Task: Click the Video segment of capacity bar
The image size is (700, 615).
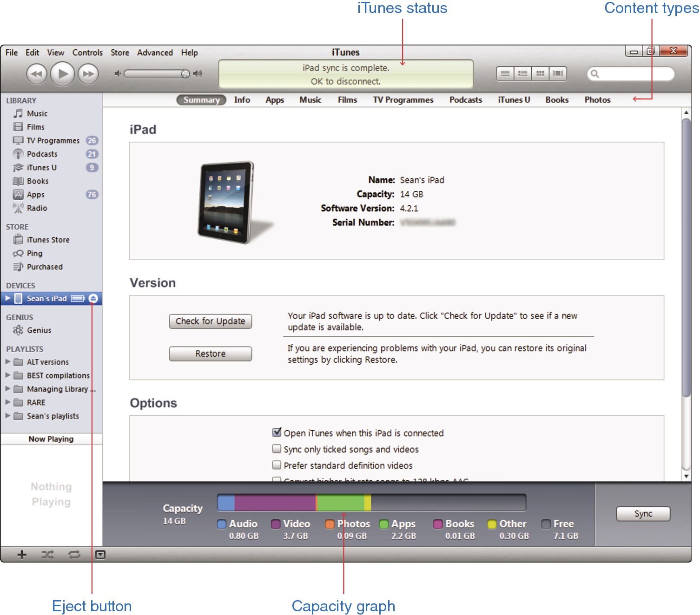Action: (x=275, y=503)
